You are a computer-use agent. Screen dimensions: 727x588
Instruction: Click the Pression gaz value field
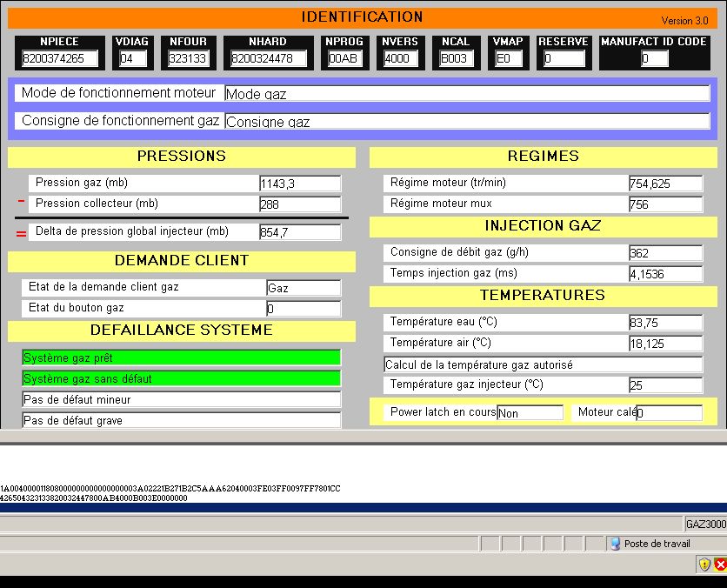click(x=299, y=184)
